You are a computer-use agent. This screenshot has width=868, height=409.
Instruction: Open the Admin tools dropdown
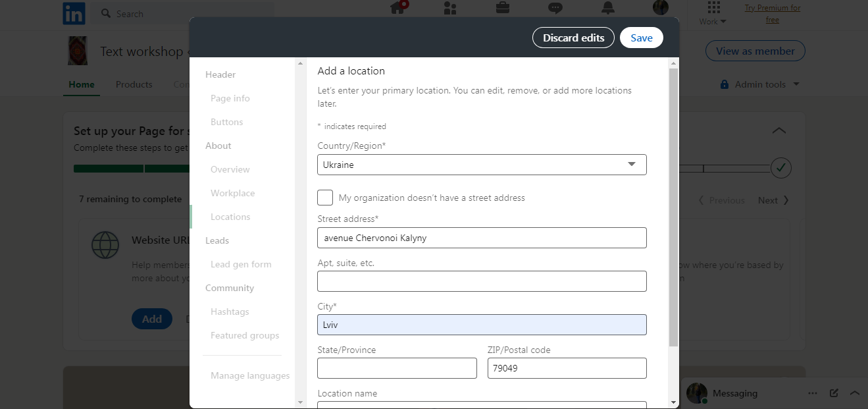click(760, 84)
